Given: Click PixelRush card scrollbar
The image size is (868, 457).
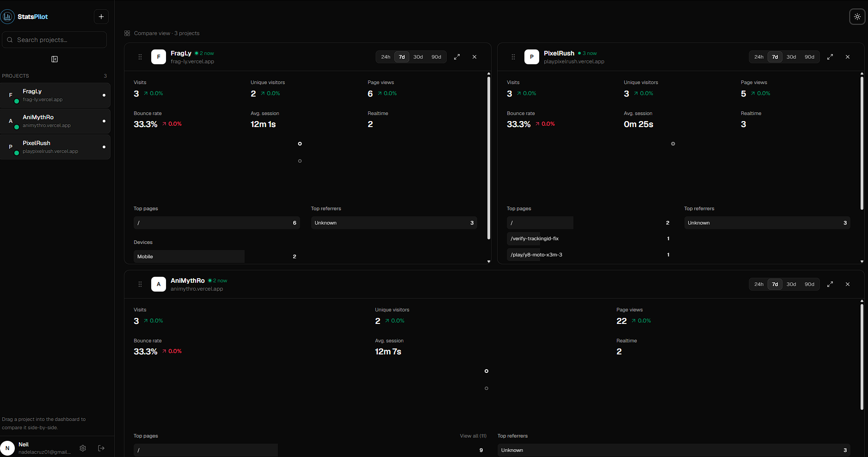Looking at the screenshot, I should point(862,143).
